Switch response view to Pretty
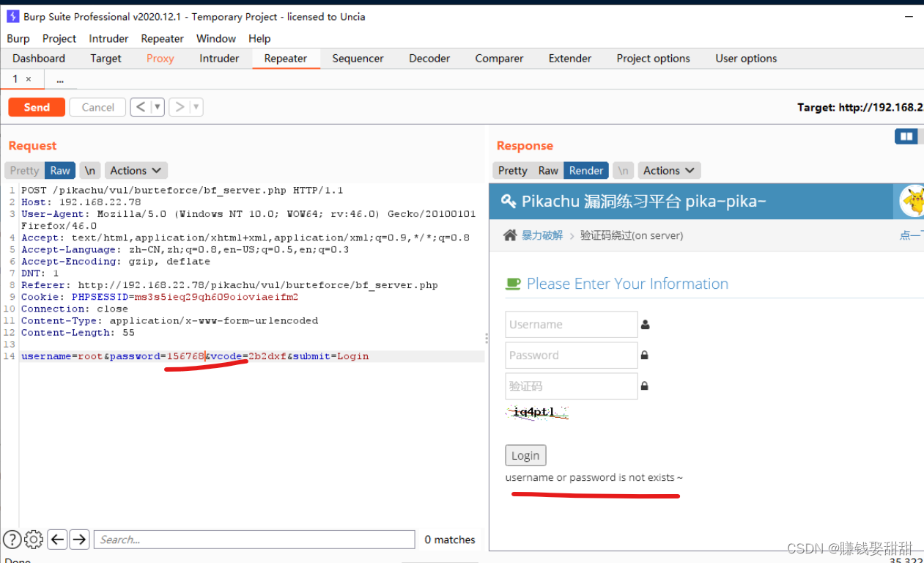924x563 pixels. click(x=512, y=170)
